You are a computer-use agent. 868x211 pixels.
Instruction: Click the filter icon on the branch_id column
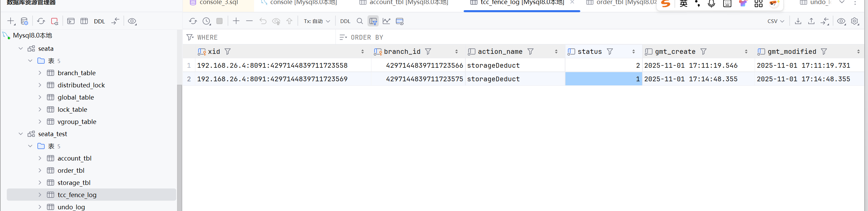(x=428, y=51)
